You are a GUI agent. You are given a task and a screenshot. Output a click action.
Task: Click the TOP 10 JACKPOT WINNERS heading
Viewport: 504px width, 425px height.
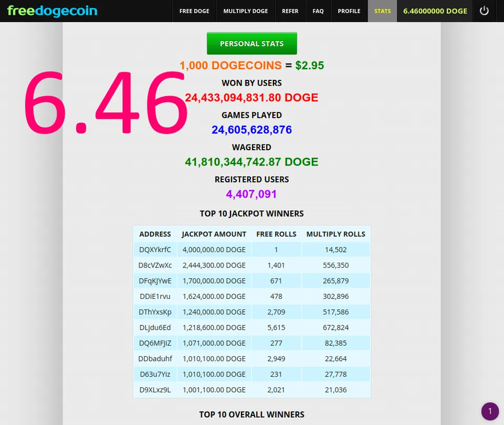click(x=251, y=214)
